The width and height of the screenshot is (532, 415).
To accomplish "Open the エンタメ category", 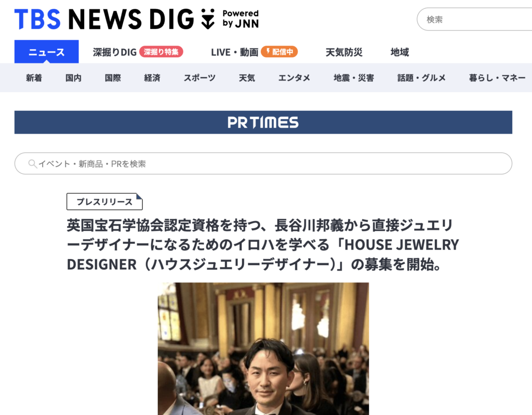I will point(294,78).
